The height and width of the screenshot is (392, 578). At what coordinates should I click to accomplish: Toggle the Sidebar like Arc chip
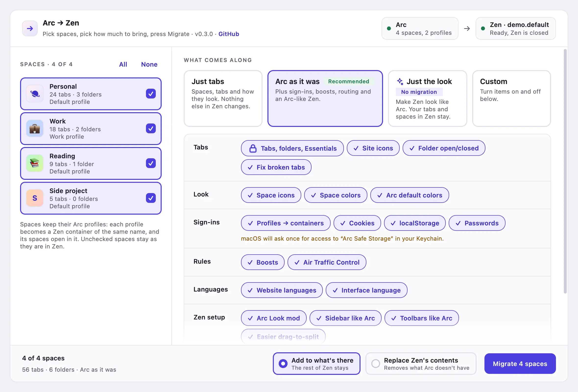coord(346,318)
